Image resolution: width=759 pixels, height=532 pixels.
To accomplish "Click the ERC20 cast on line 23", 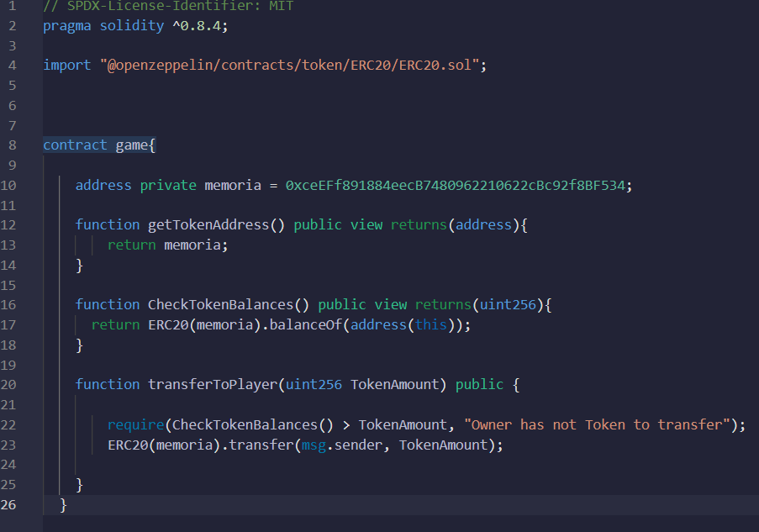I will (126, 445).
